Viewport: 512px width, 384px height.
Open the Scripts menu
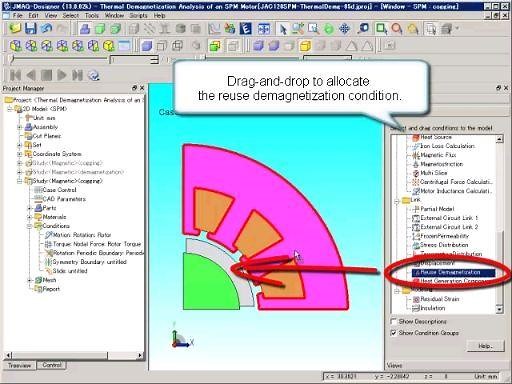(x=138, y=15)
